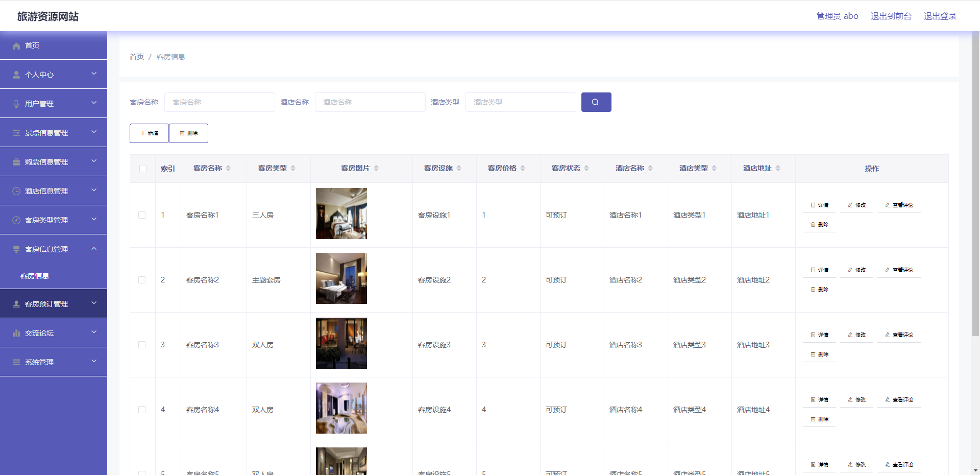Screen dimensions: 980x475
Task: Open the 客房信息 submenu item
Action: (x=35, y=276)
